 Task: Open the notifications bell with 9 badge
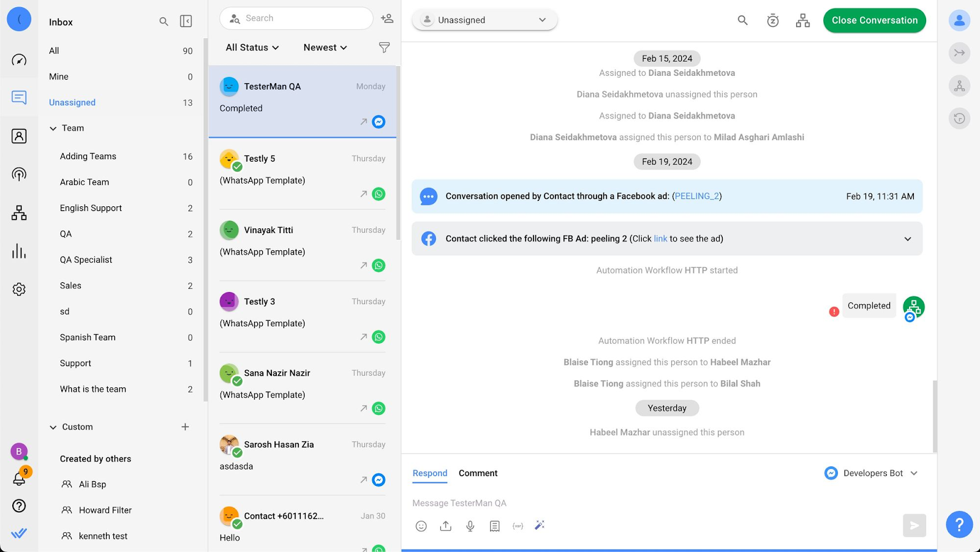[20, 478]
